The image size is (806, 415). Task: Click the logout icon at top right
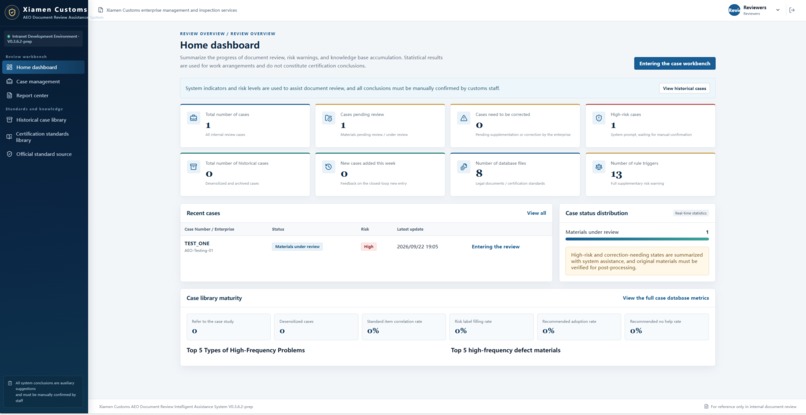click(792, 10)
